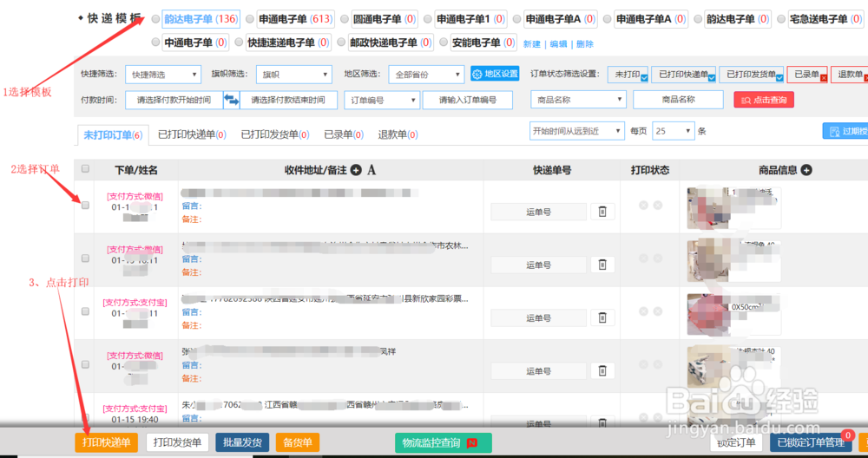Image resolution: width=868 pixels, height=458 pixels.
Task: Check the order with address ending 市农林
Action: point(85,258)
